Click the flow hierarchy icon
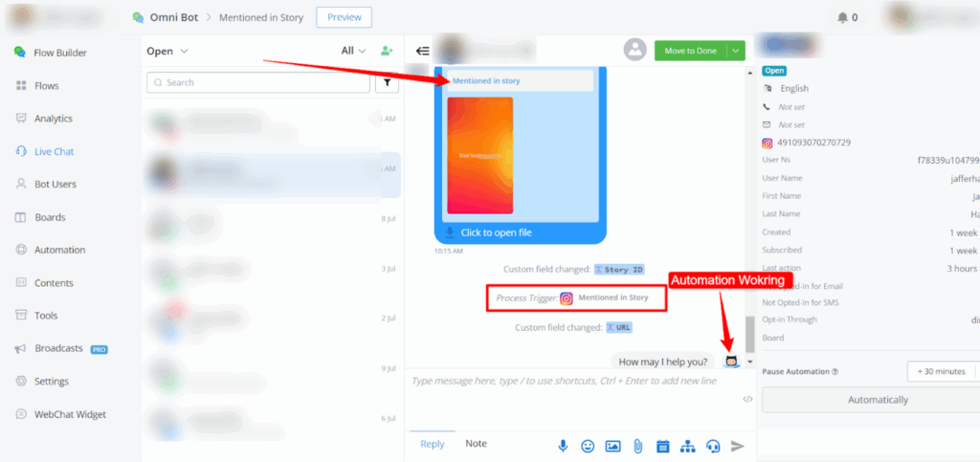 point(687,446)
